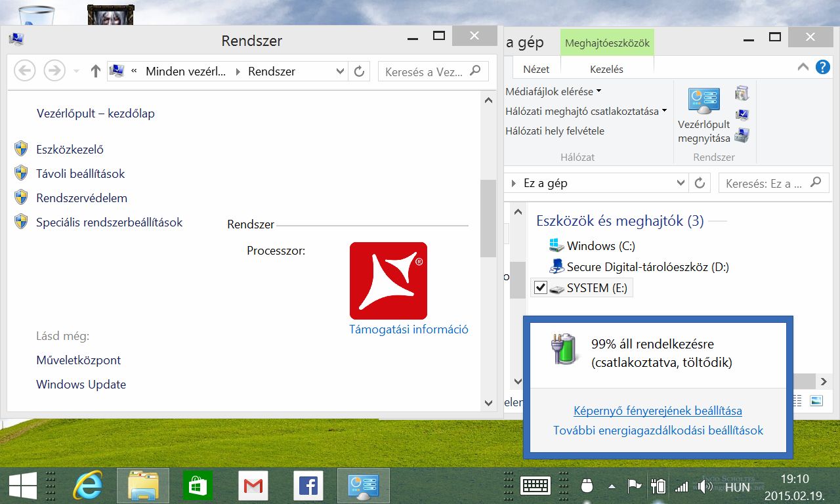Collapse Eszközök és meghajtók group
Viewport: 840px width, 504px height.
pos(619,221)
